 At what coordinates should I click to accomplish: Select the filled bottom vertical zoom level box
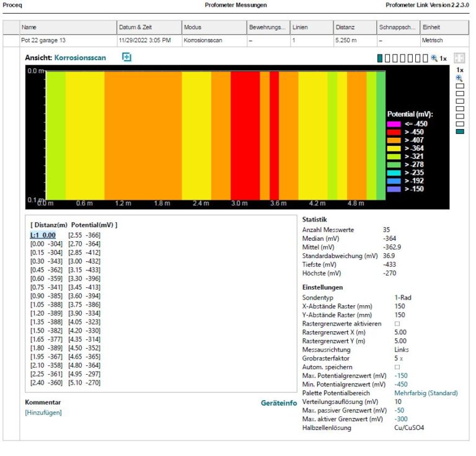459,131
